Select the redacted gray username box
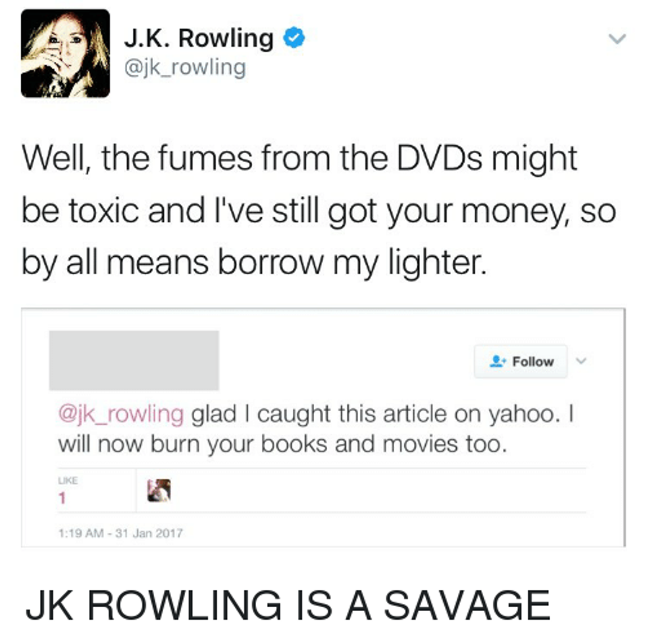 (134, 360)
